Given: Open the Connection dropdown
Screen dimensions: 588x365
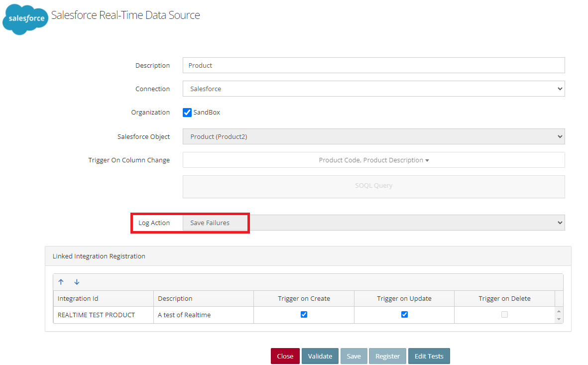Looking at the screenshot, I should 373,89.
